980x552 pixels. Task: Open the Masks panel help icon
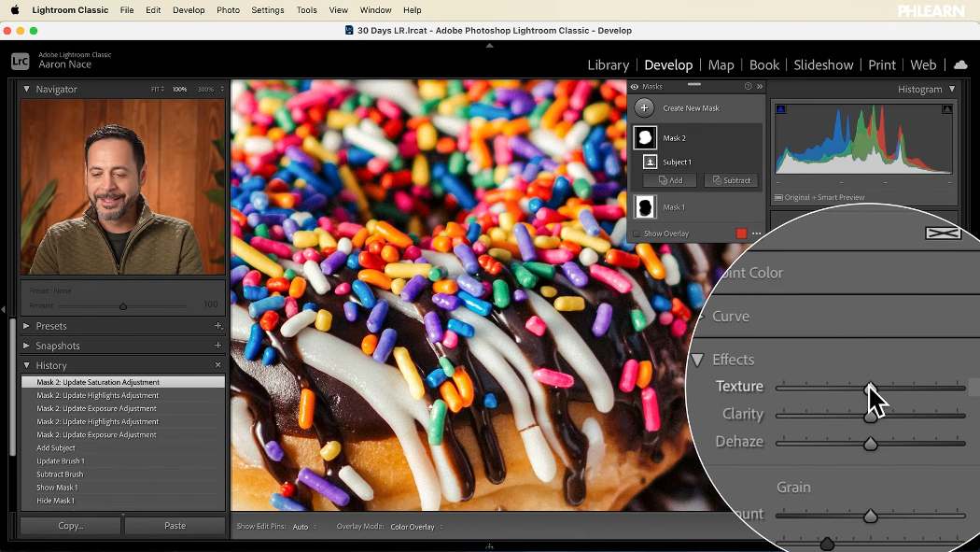coord(748,86)
